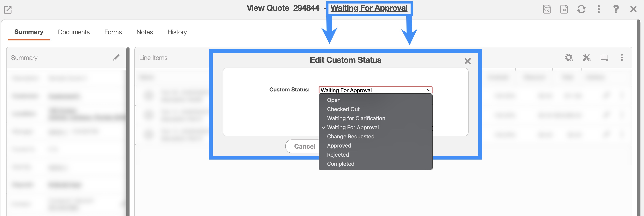This screenshot has height=216, width=644.
Task: Click the preview document magnifier icon
Action: tap(547, 9)
